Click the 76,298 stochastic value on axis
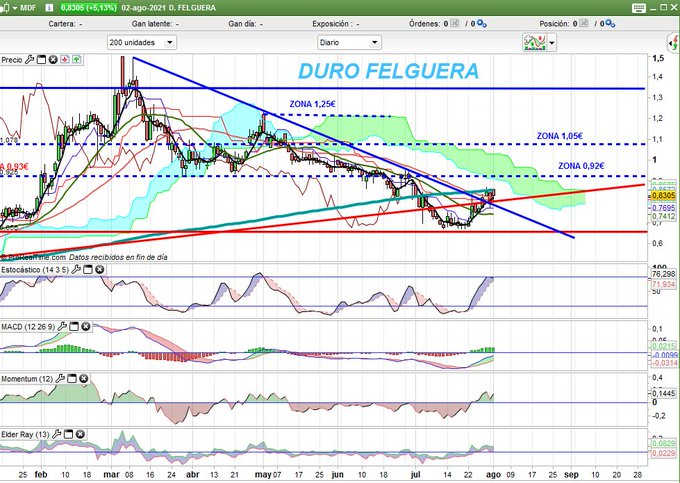The image size is (680, 483). pos(664,274)
